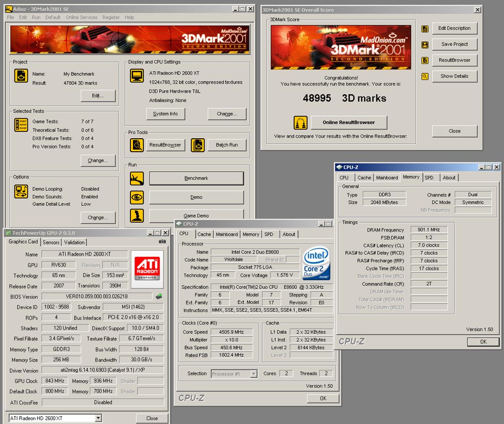
Task: Click the 48995 3D marks score text
Action: coord(345,98)
